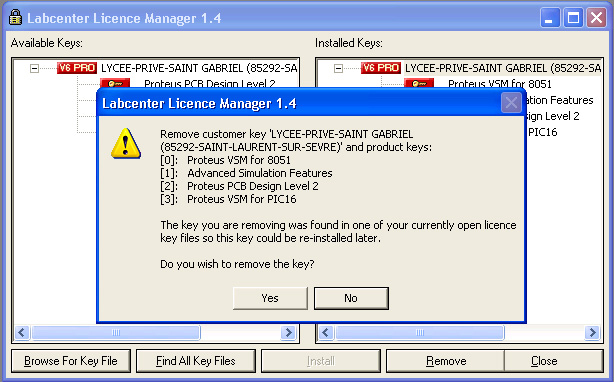
Task: Click '[0]: Proteus VSM for 8051' dialog line
Action: pyautogui.click(x=226, y=160)
